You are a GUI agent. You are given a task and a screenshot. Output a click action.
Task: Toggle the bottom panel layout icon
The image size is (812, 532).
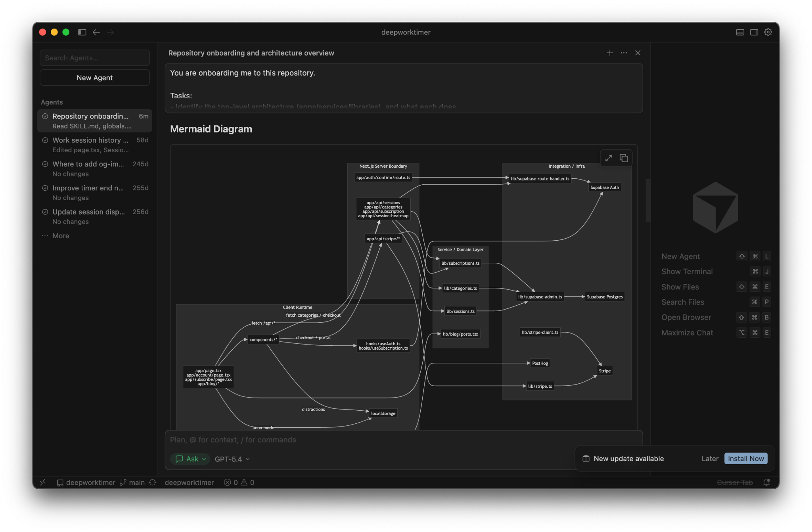click(x=740, y=32)
